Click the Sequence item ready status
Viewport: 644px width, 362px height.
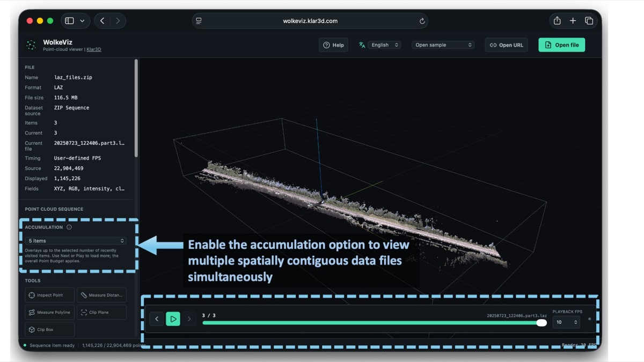(x=52, y=345)
